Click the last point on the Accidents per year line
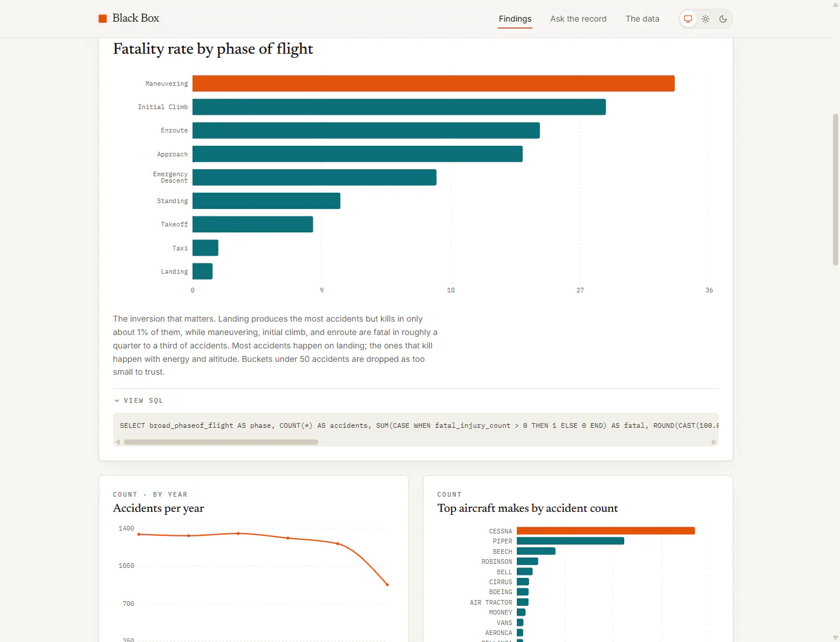Viewport: 840px width, 642px height. click(387, 585)
